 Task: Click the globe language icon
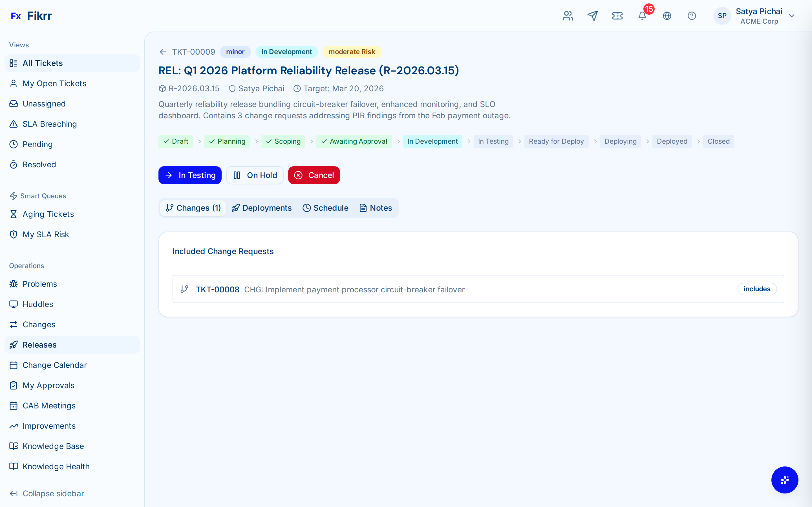(667, 16)
